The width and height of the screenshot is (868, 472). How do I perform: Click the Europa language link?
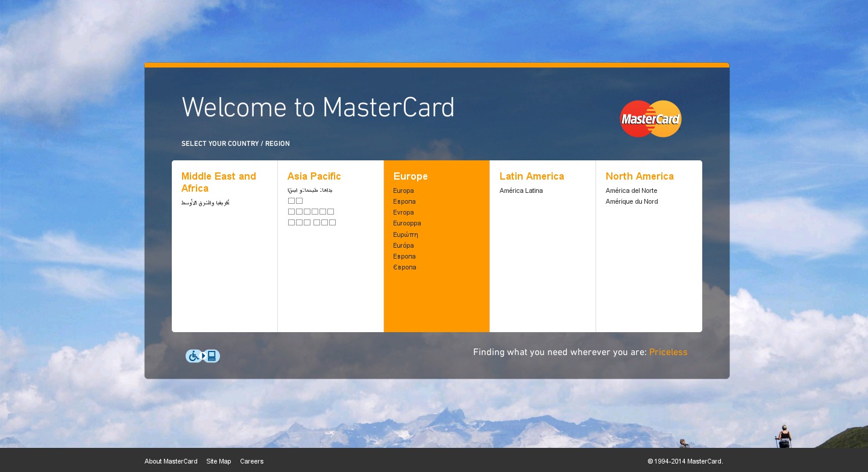coord(403,190)
